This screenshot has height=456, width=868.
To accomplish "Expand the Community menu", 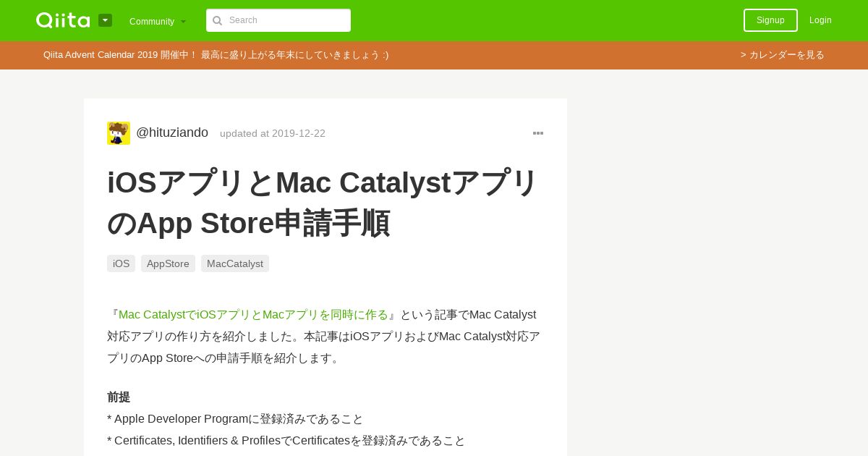I will (158, 21).
